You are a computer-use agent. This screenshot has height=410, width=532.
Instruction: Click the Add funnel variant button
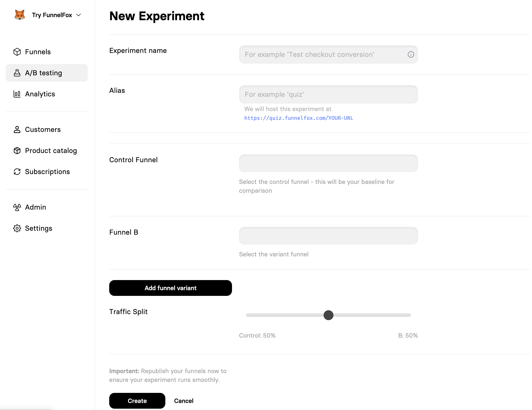pos(171,288)
